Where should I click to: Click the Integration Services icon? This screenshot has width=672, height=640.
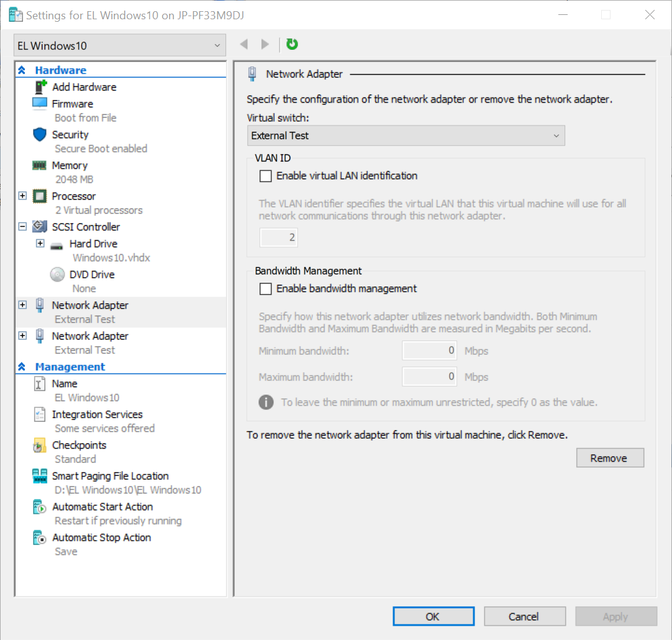point(39,414)
